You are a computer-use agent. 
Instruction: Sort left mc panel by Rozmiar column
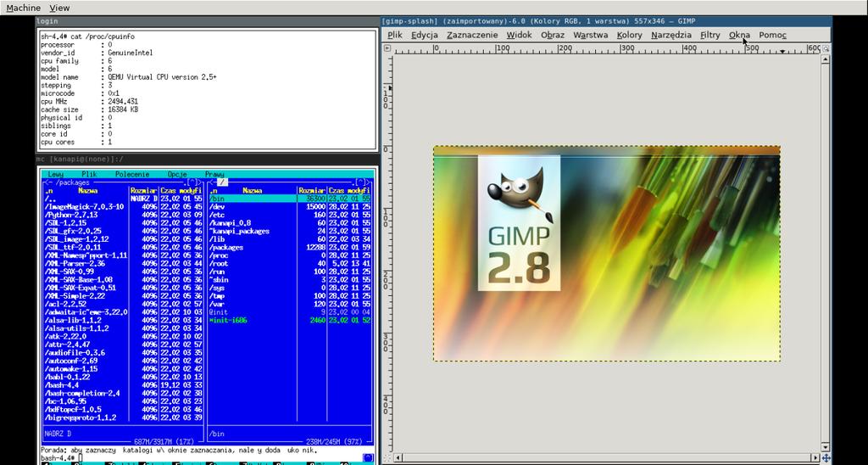144,191
